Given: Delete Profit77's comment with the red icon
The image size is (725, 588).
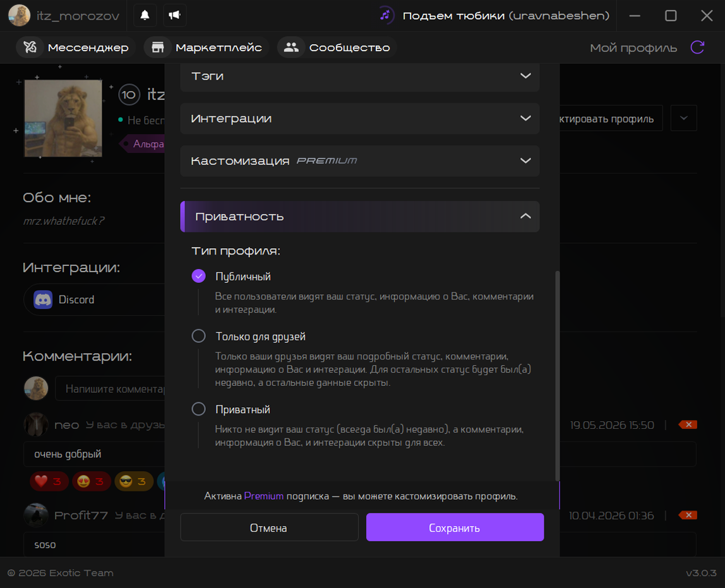Looking at the screenshot, I should [688, 515].
